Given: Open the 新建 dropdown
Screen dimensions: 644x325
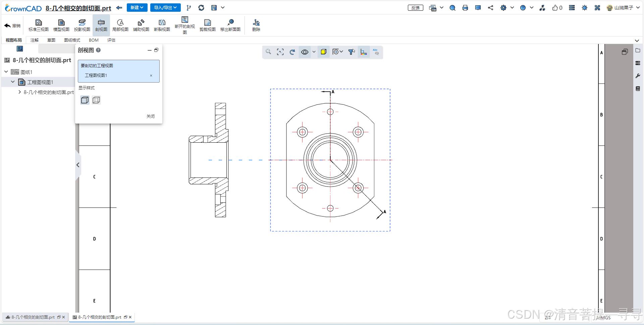Looking at the screenshot, I should pyautogui.click(x=137, y=7).
